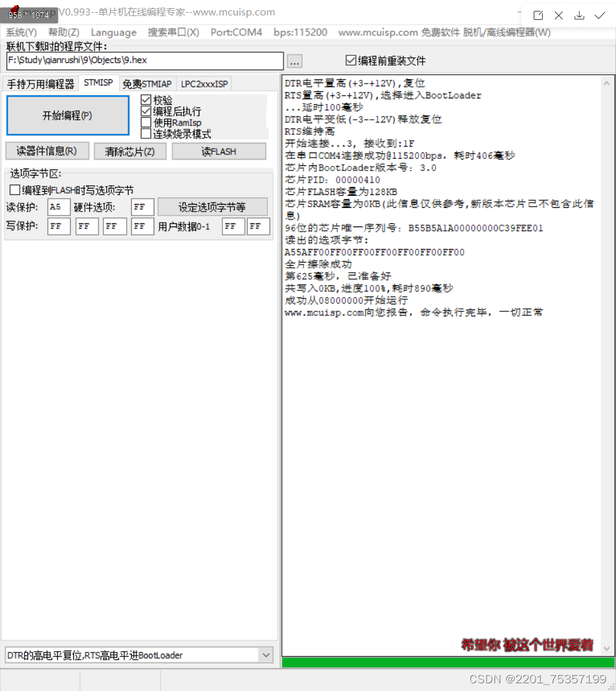
Task: Switch to the STMISP tab
Action: point(98,83)
